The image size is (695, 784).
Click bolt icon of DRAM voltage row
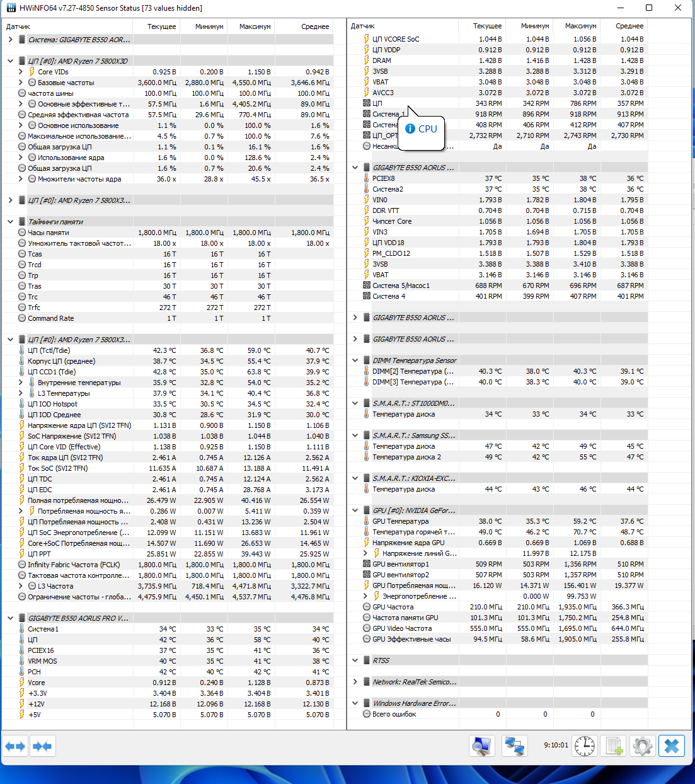(x=366, y=61)
